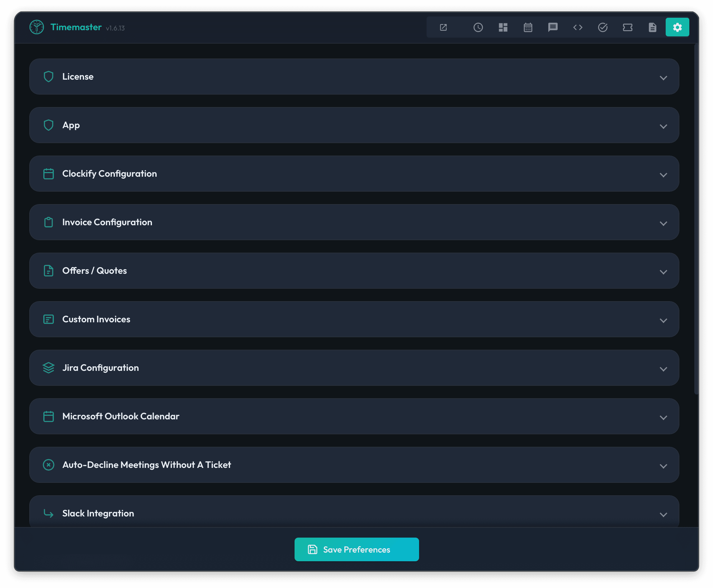This screenshot has height=588, width=713.
Task: Click the Timemaster app title
Action: [x=76, y=27]
